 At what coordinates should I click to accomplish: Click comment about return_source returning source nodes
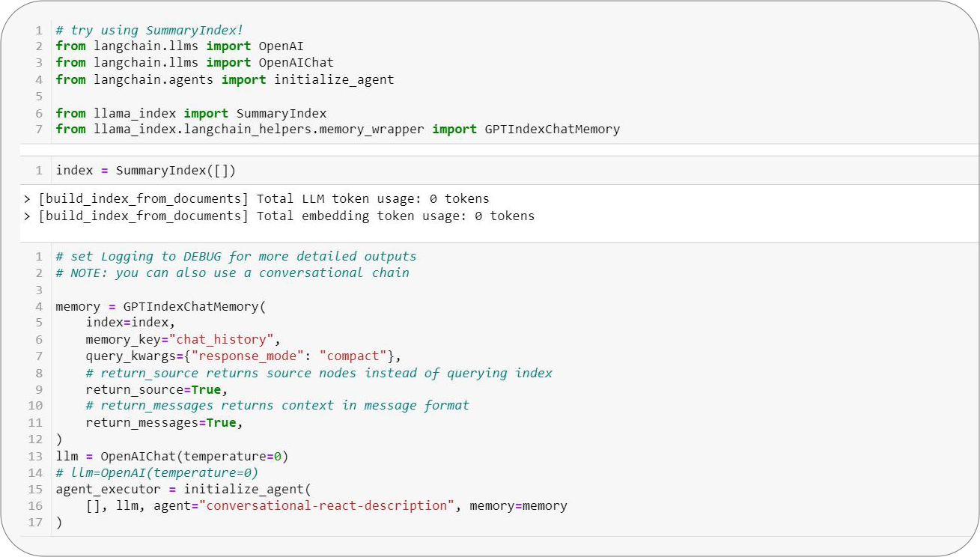(x=319, y=373)
